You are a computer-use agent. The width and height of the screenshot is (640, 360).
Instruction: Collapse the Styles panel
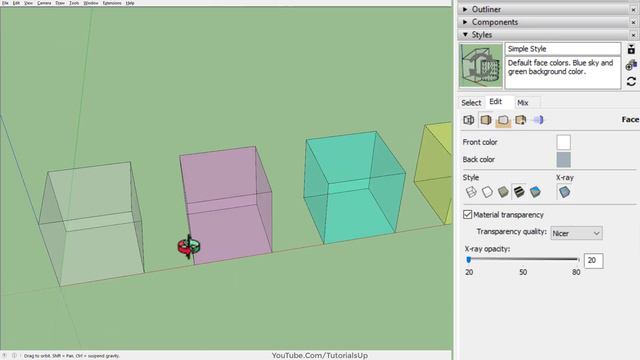coord(465,35)
